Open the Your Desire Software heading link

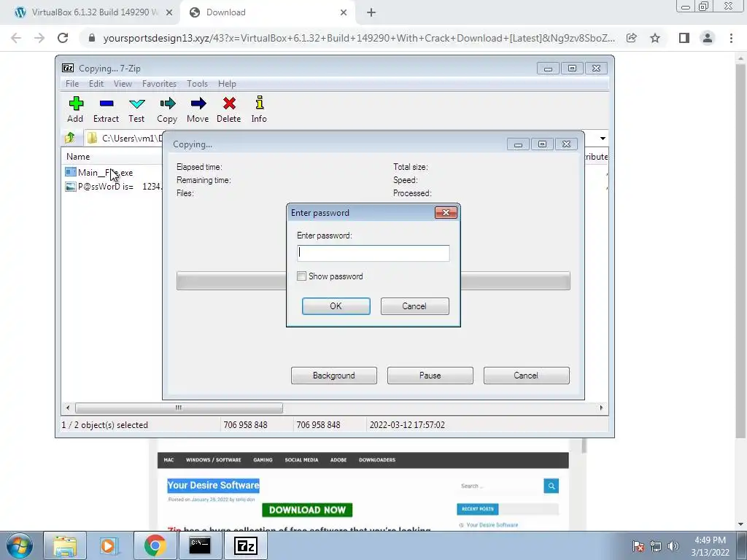coord(214,485)
